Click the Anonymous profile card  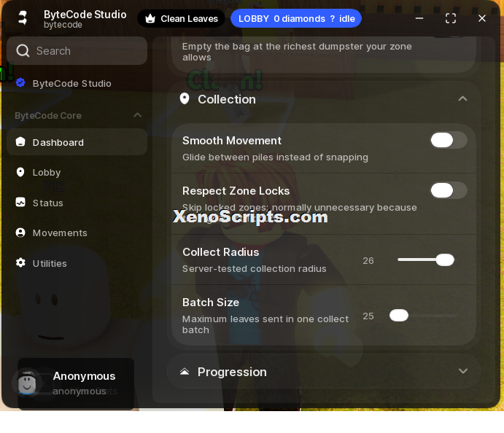(76, 383)
